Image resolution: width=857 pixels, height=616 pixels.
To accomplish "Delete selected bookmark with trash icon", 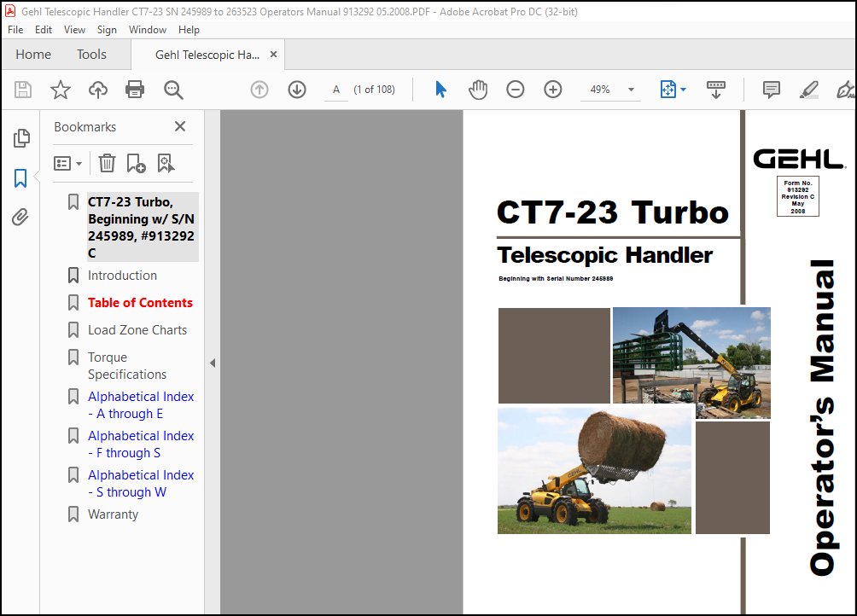I will click(x=107, y=163).
